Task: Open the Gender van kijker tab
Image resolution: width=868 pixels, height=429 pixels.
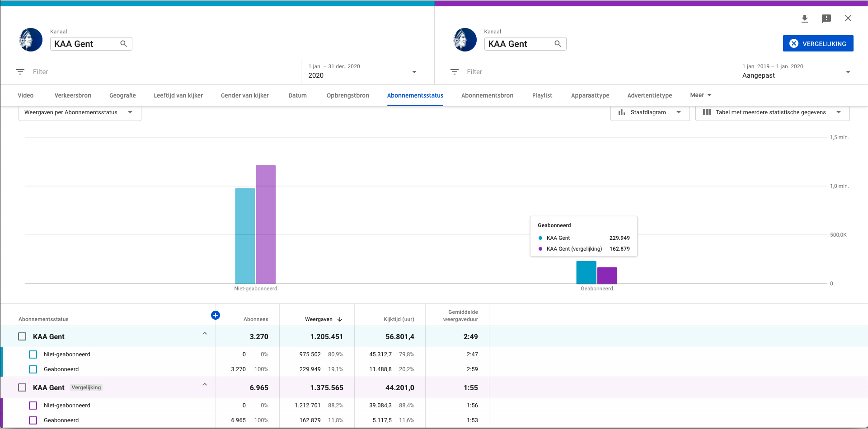Action: pyautogui.click(x=244, y=95)
